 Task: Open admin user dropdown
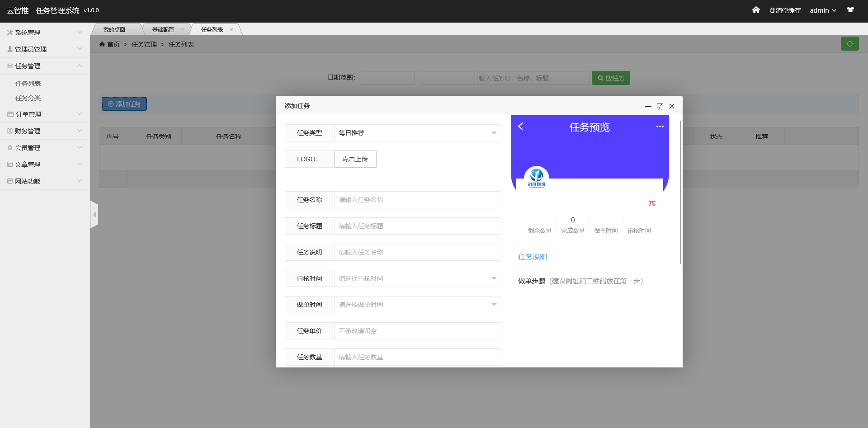(x=823, y=10)
